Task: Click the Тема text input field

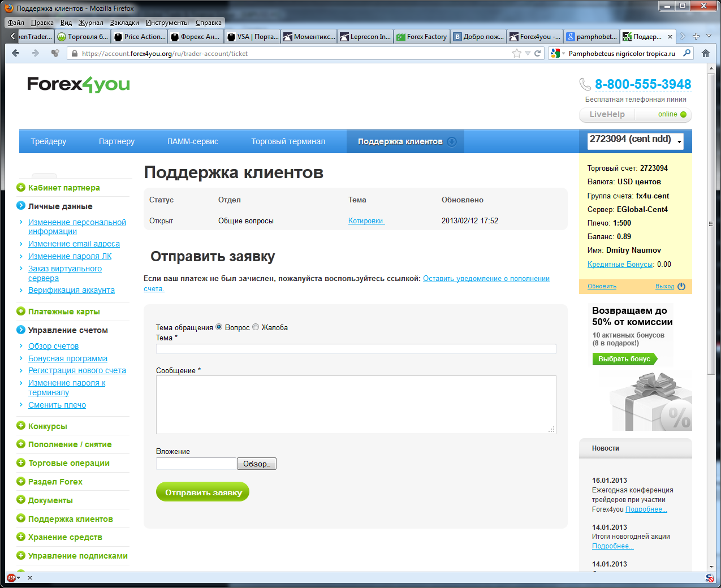Action: coord(356,348)
